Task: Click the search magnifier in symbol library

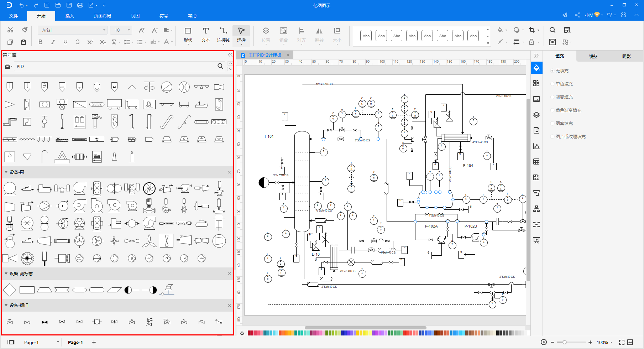Action: point(220,66)
